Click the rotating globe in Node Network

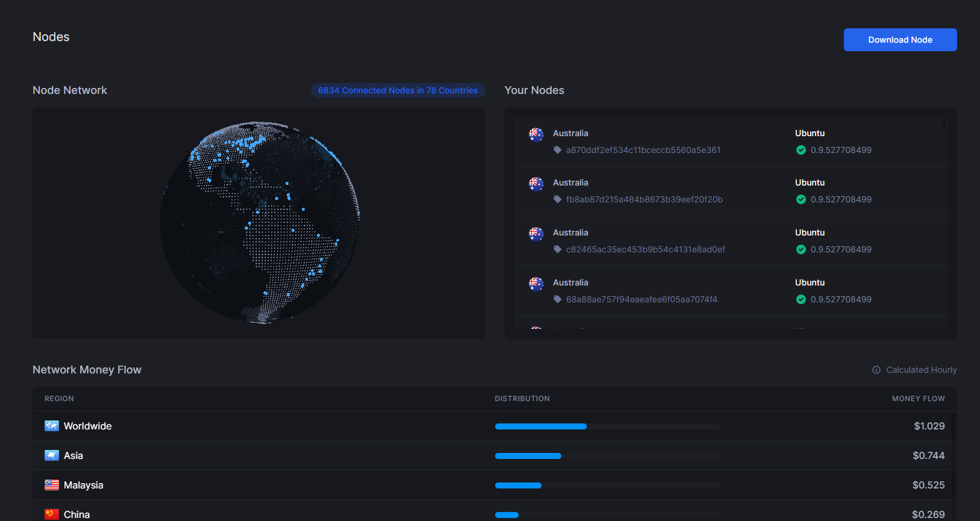click(x=260, y=222)
